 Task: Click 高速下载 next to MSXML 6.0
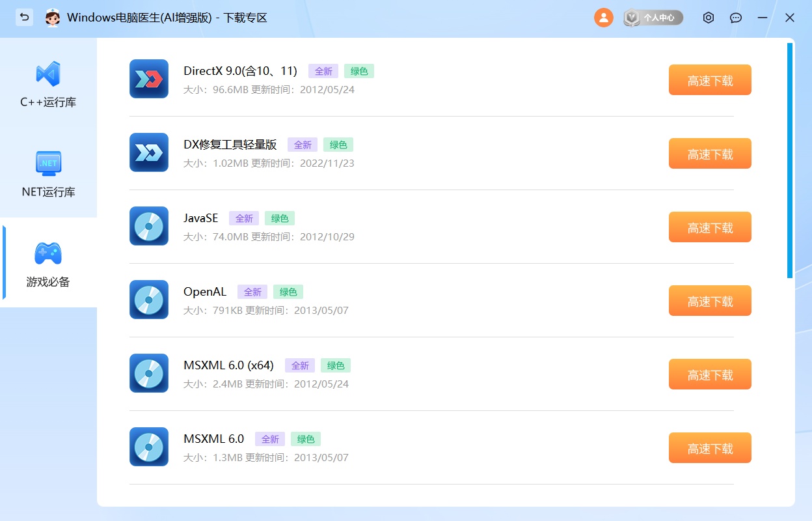(710, 448)
